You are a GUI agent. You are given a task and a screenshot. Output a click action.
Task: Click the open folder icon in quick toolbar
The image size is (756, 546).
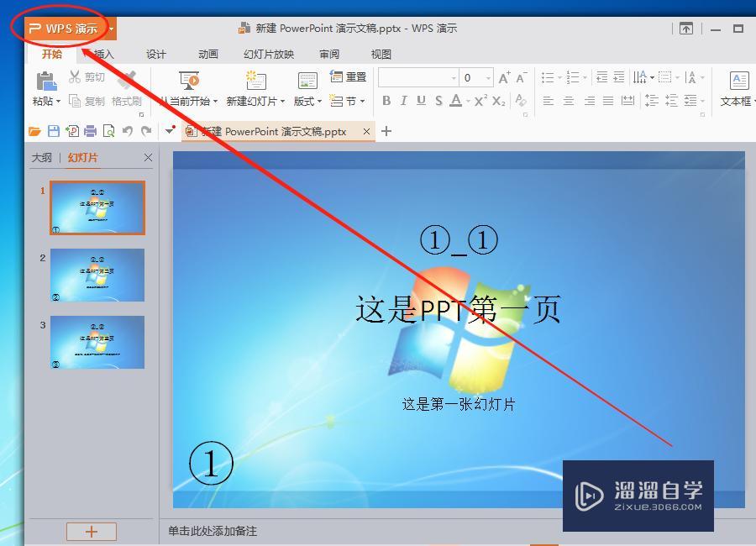click(x=34, y=131)
